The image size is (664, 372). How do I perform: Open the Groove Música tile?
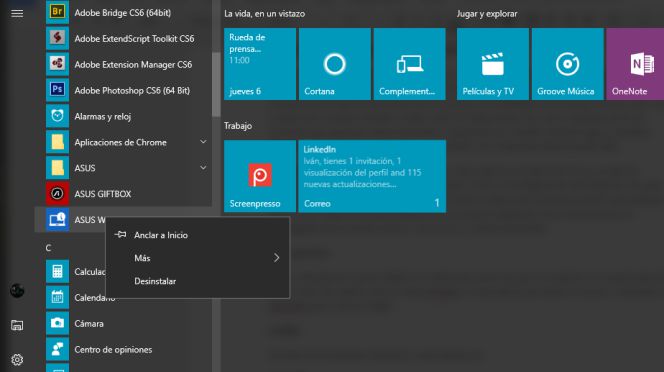coord(567,64)
